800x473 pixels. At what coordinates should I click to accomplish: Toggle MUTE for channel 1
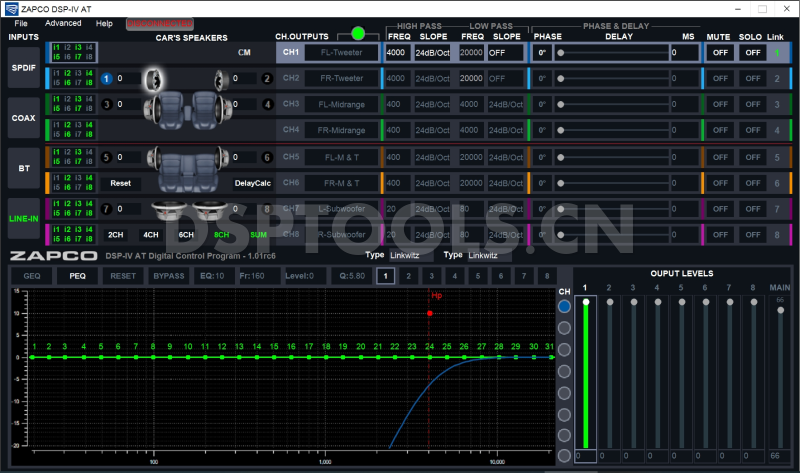coord(717,52)
